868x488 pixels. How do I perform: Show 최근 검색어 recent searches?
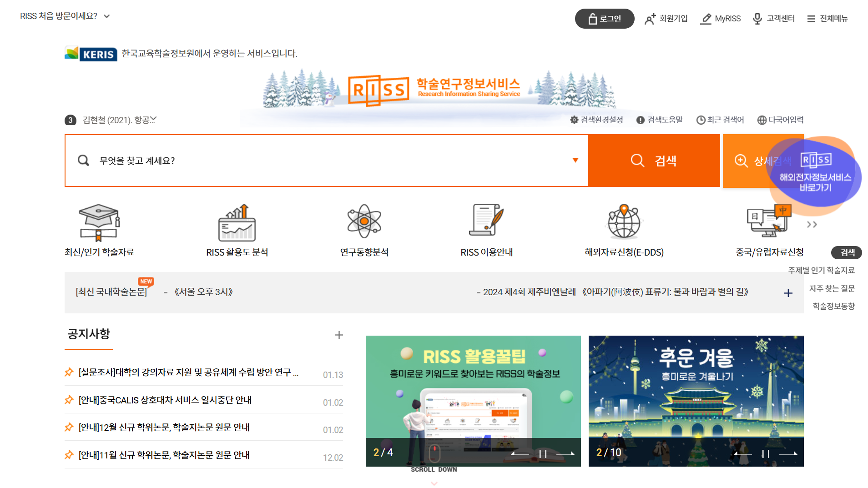pyautogui.click(x=720, y=120)
